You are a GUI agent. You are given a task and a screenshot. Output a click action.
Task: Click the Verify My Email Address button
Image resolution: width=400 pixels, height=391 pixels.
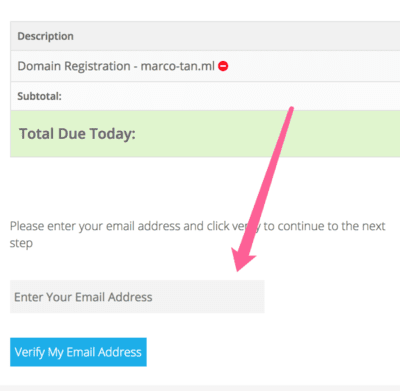(78, 352)
